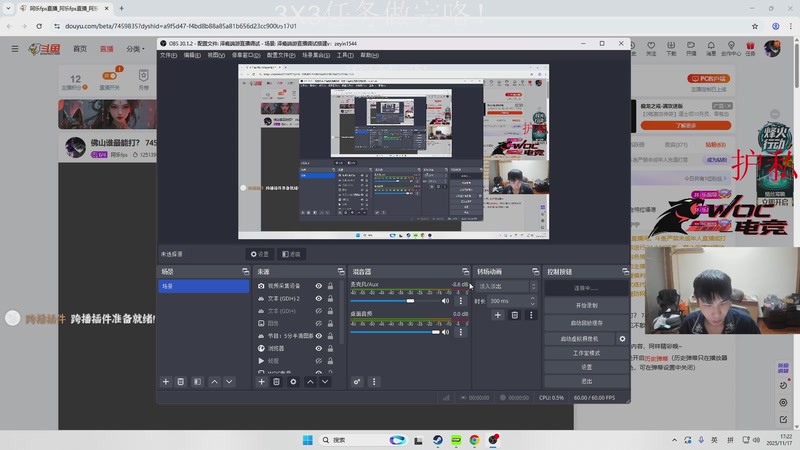This screenshot has width=800, height=450.
Task: Mute the 麦克风/Aux audio channel
Action: [x=446, y=300]
